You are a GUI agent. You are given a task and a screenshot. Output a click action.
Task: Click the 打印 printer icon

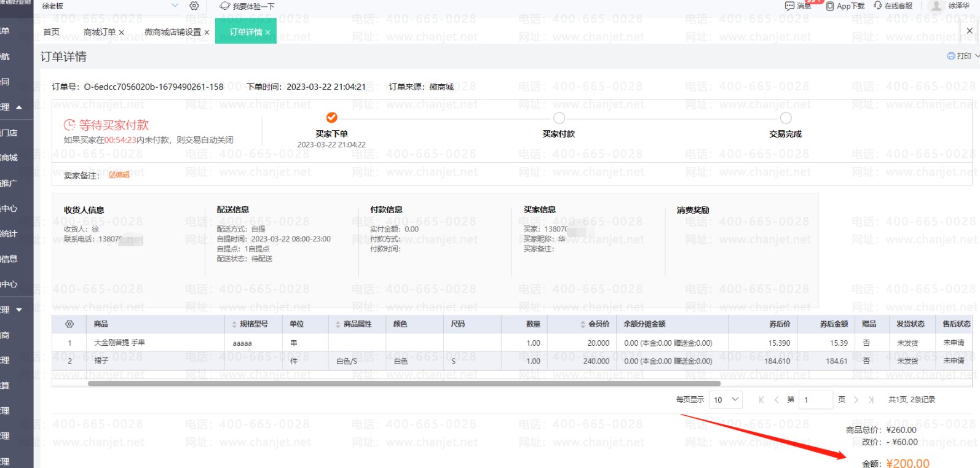(952, 56)
